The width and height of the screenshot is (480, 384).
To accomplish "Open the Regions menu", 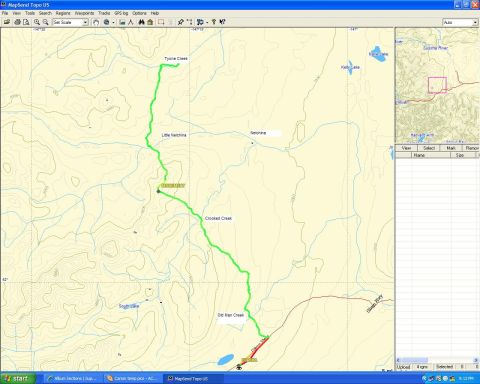I will 63,13.
